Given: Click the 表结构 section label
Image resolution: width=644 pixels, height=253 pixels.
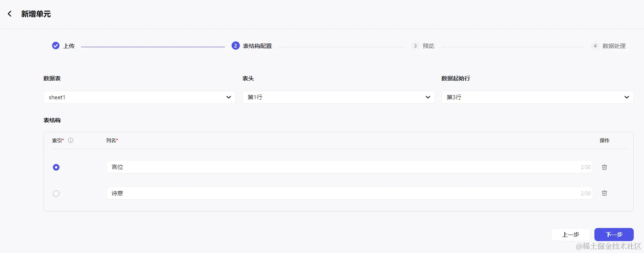Looking at the screenshot, I should pos(52,120).
